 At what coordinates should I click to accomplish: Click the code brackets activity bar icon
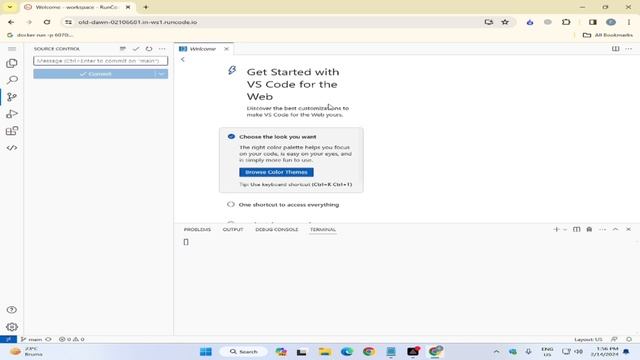[x=12, y=148]
